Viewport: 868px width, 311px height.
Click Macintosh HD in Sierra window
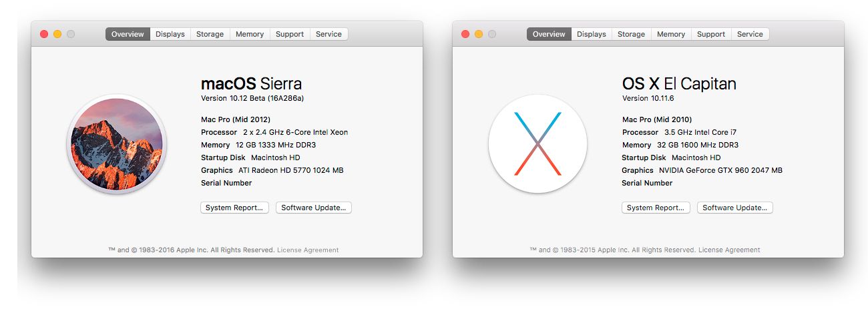pyautogui.click(x=275, y=158)
